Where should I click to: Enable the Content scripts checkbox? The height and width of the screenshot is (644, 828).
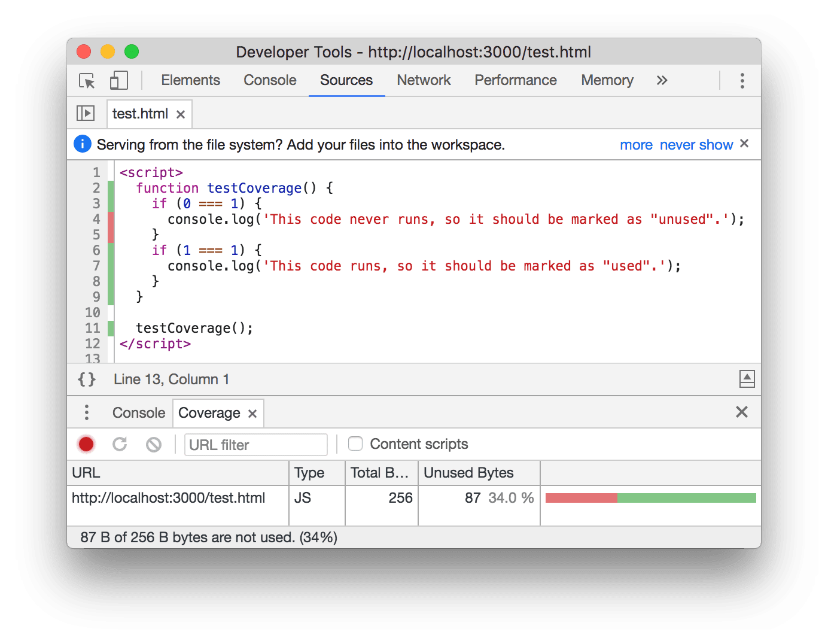click(355, 443)
